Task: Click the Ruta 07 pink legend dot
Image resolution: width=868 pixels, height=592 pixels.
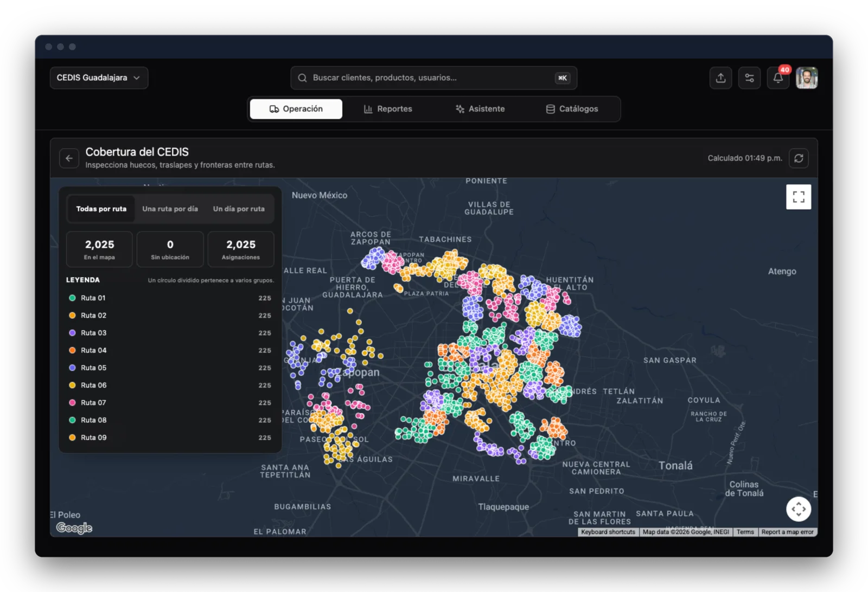Action: (x=72, y=403)
